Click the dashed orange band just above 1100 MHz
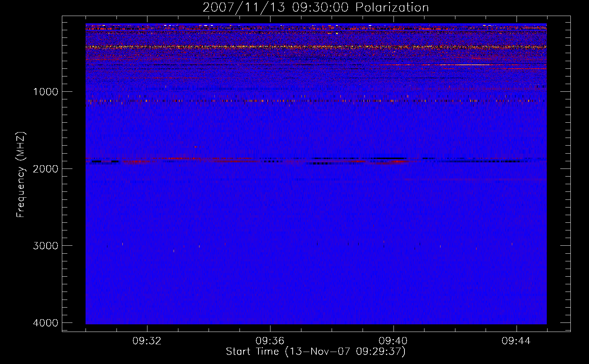Screen dimensions: 589x364 pyautogui.click(x=316, y=100)
